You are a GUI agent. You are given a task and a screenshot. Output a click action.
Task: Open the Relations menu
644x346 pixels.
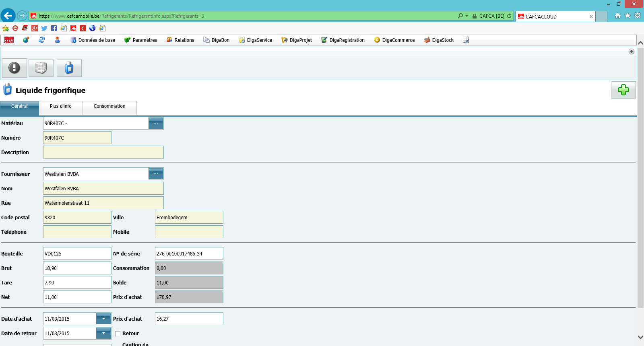pyautogui.click(x=180, y=40)
